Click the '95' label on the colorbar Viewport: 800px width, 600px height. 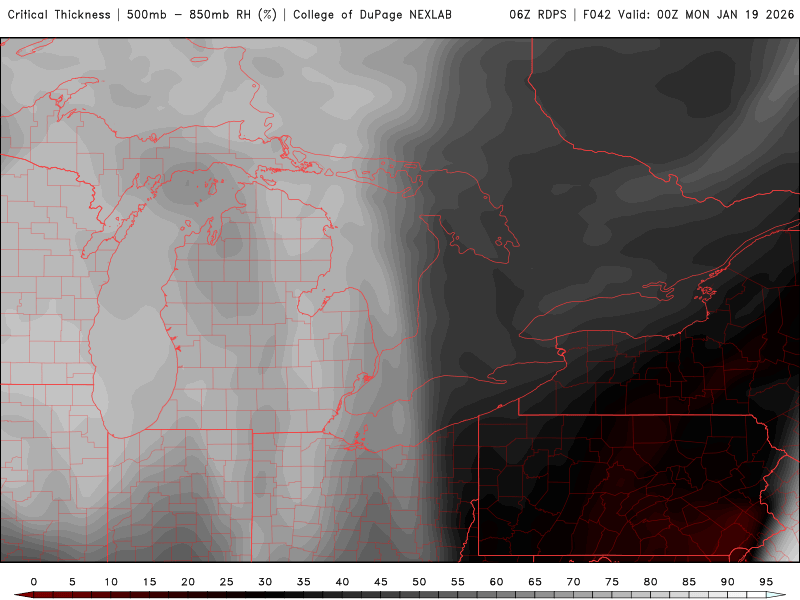click(766, 582)
